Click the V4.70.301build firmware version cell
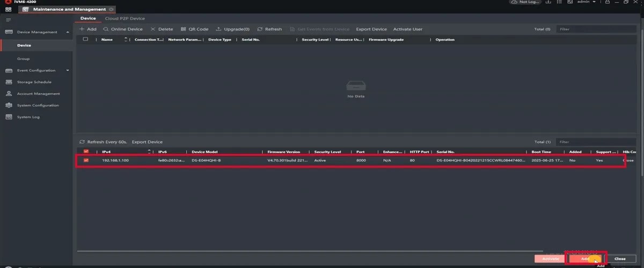 pos(288,160)
